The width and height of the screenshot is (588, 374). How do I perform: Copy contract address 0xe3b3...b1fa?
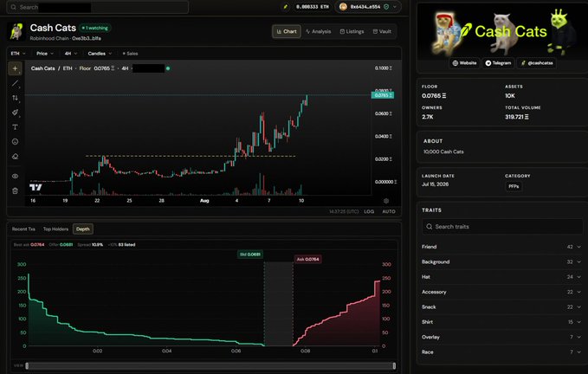87,38
